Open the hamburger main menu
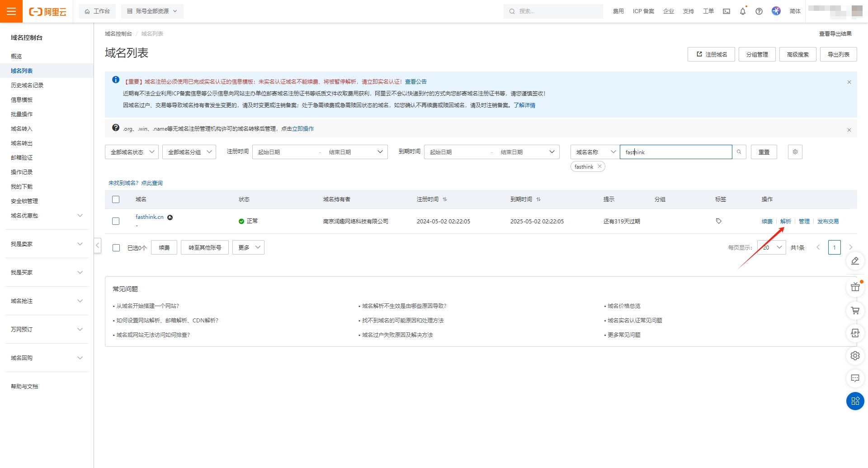 [x=11, y=11]
